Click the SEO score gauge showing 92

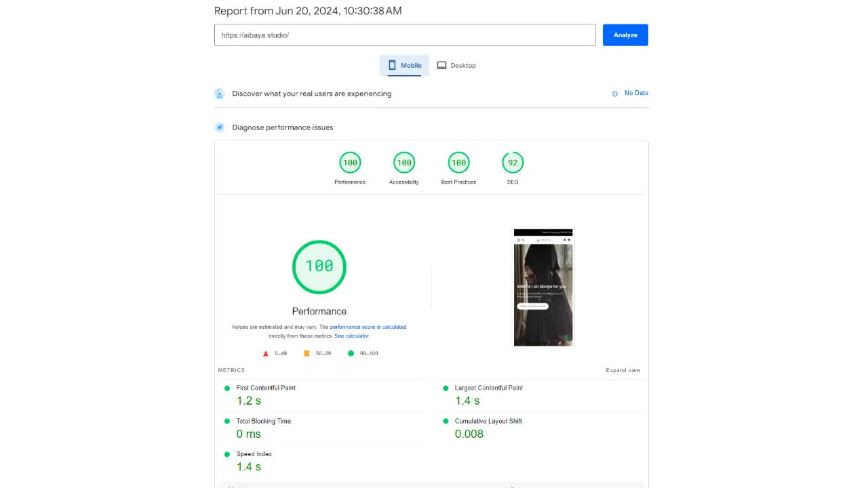[x=512, y=163]
